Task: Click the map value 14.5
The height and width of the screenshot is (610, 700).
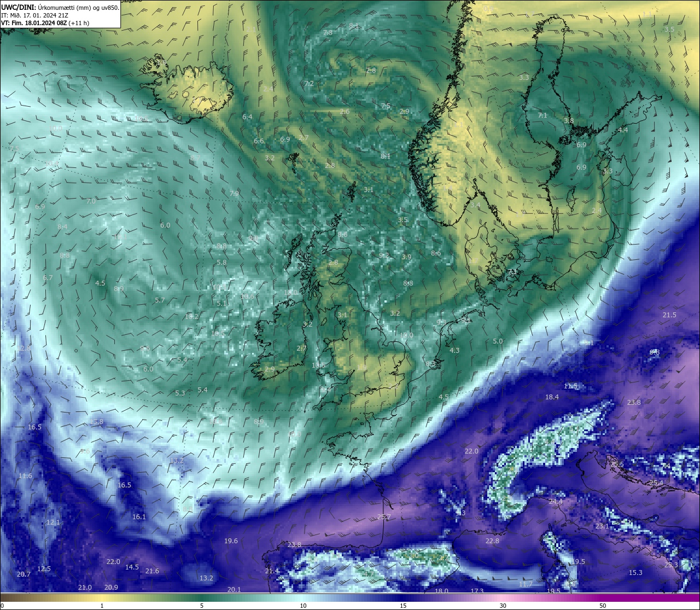Action: [132, 567]
